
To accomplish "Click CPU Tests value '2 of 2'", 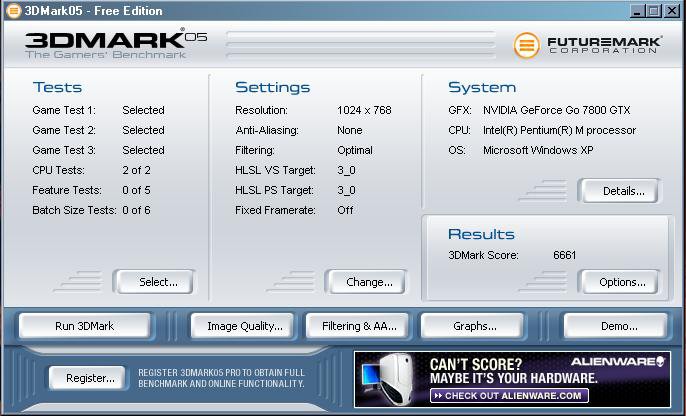I will coord(136,170).
